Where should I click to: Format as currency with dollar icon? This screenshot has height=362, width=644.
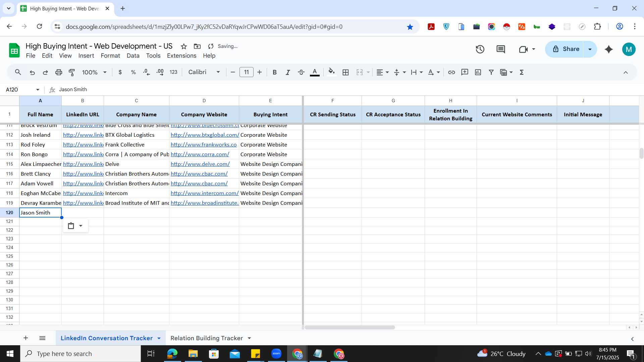coord(120,72)
